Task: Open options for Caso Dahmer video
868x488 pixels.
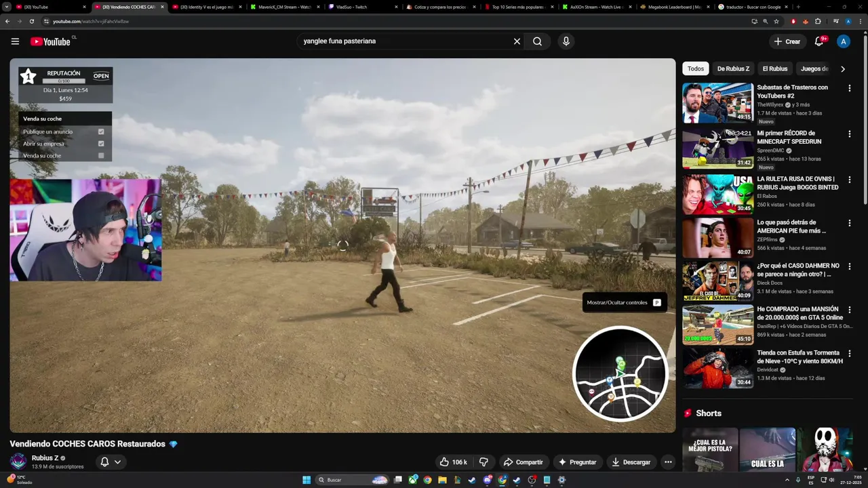Action: click(849, 266)
